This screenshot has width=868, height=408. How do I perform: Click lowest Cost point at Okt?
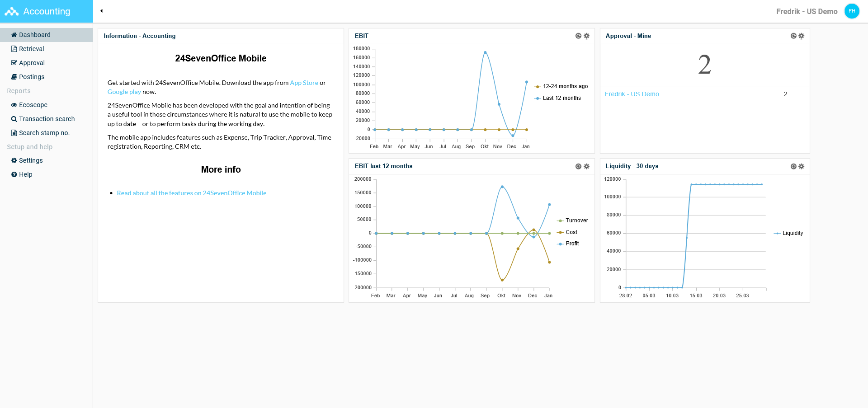coord(502,280)
